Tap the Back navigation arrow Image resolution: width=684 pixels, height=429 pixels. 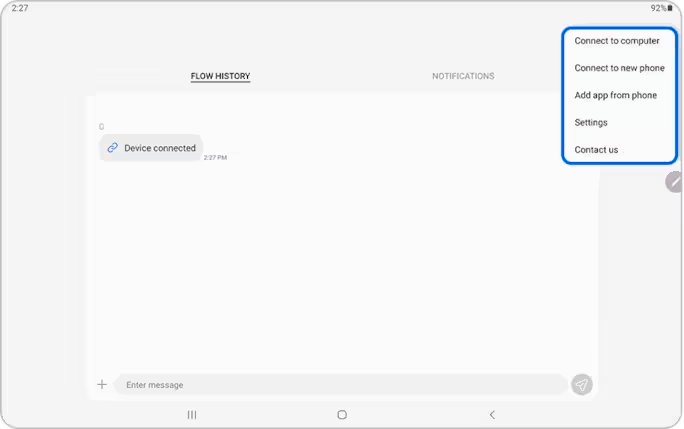pyautogui.click(x=492, y=415)
